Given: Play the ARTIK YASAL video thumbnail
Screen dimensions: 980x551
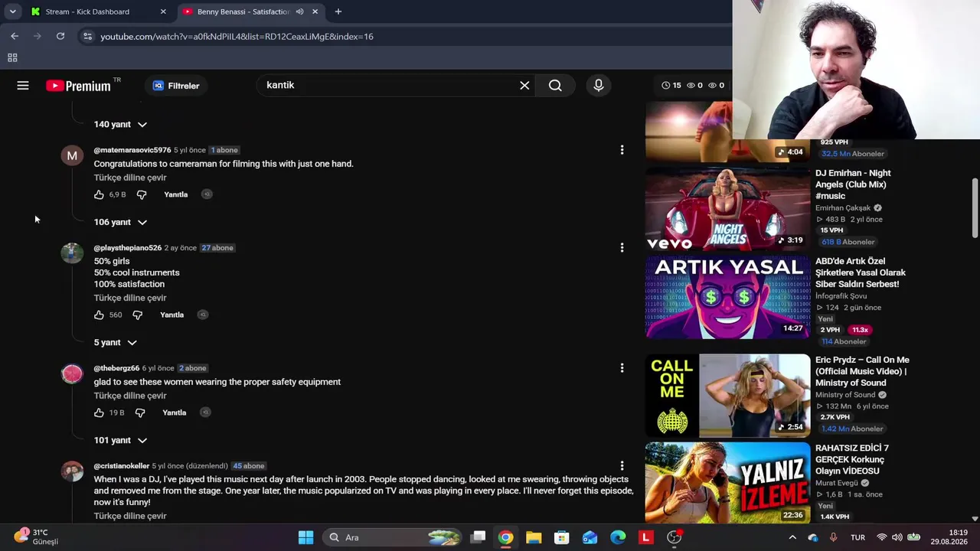Looking at the screenshot, I should click(x=727, y=297).
